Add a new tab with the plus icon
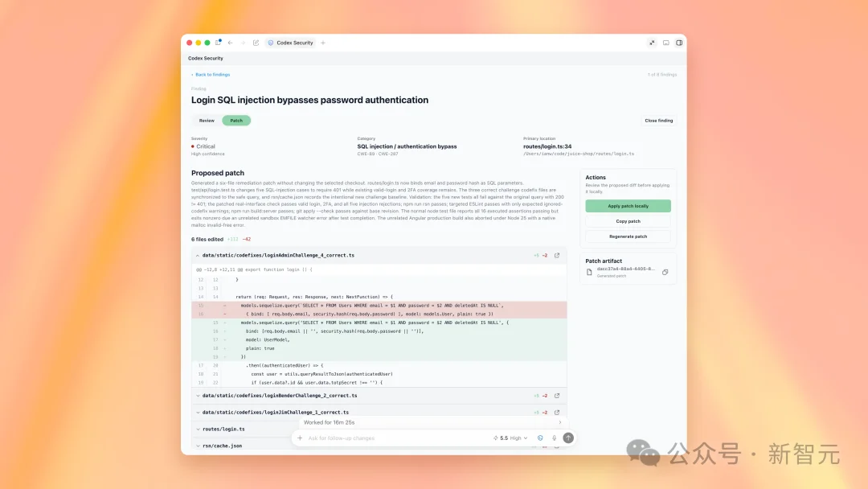Viewport: 868px width, 489px height. coord(323,43)
